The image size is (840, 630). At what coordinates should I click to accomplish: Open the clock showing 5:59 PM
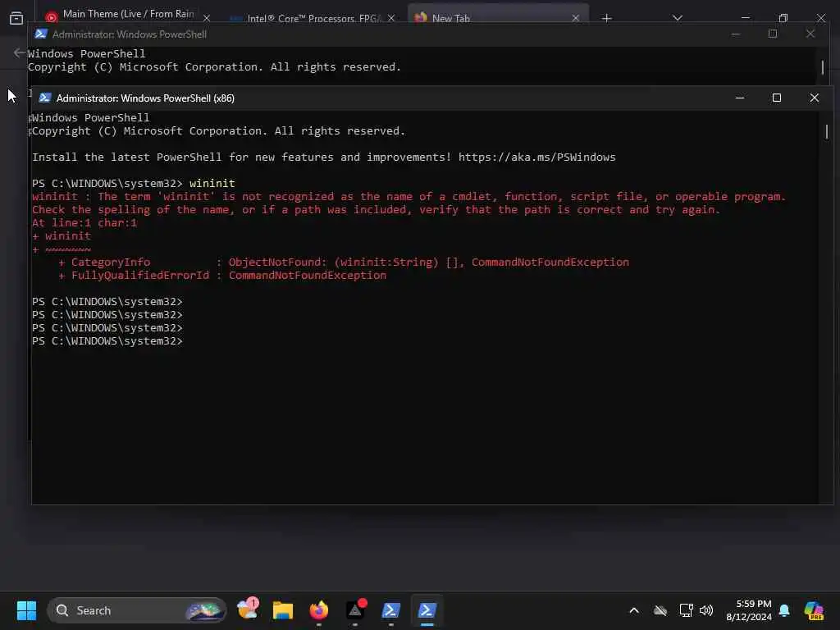click(x=749, y=610)
